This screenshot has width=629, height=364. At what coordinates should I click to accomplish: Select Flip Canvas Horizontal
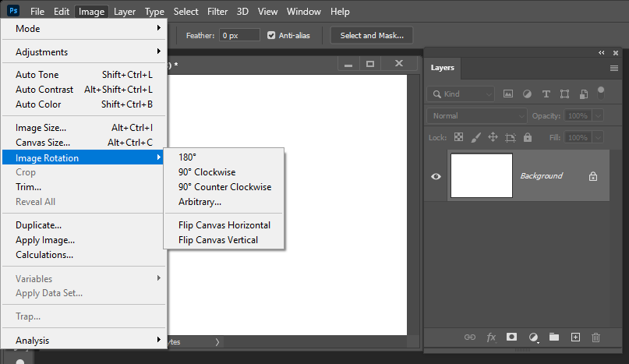click(x=224, y=224)
